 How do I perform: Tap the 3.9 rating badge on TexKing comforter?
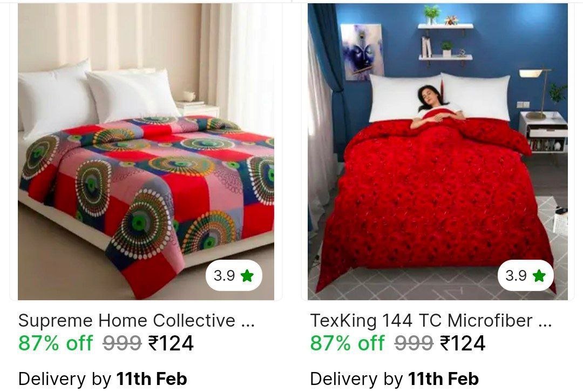pos(526,275)
